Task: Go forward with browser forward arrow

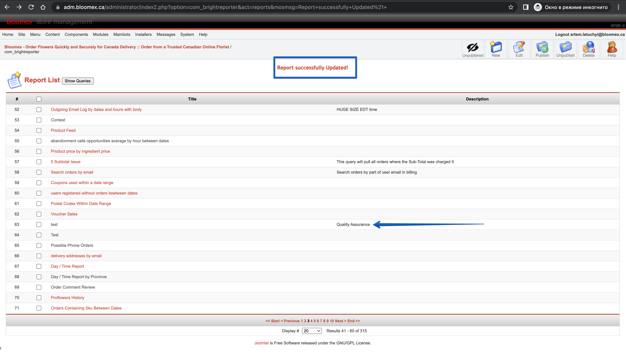Action: 19,7
